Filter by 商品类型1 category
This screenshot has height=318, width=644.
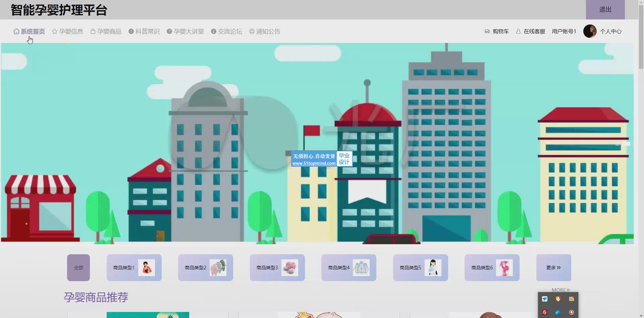134,268
